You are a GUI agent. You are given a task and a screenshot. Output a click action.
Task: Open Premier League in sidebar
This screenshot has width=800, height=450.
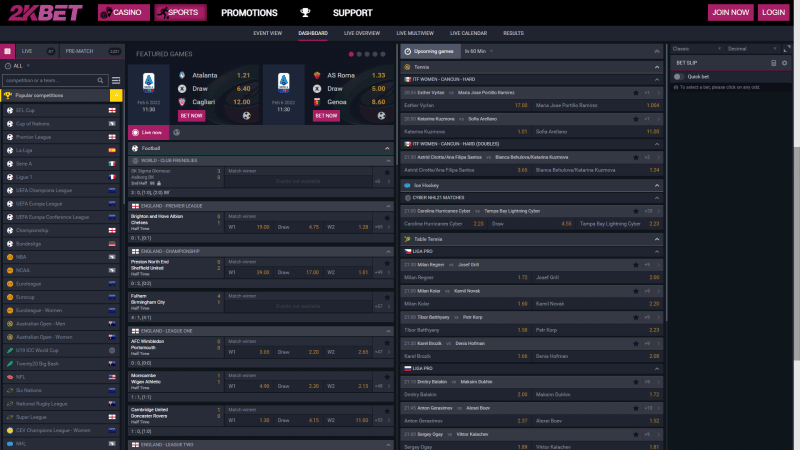[61, 137]
